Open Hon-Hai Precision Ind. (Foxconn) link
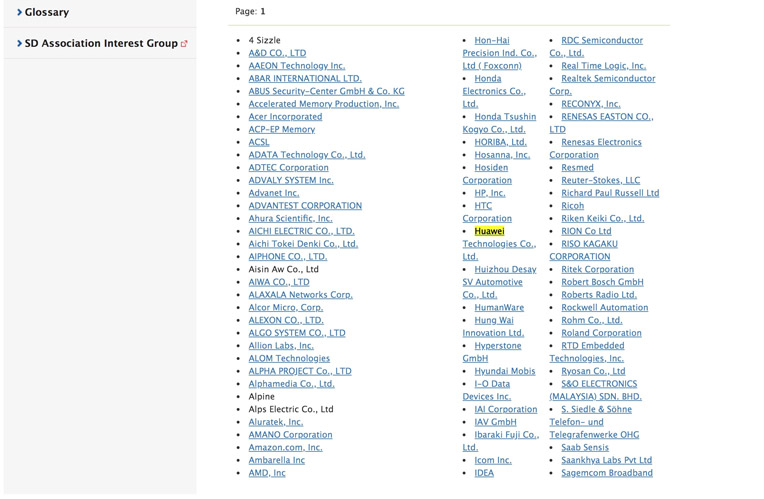 [x=499, y=53]
